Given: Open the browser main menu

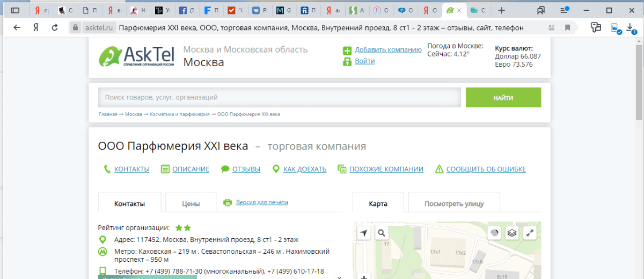Looking at the screenshot, I should pyautogui.click(x=564, y=10).
